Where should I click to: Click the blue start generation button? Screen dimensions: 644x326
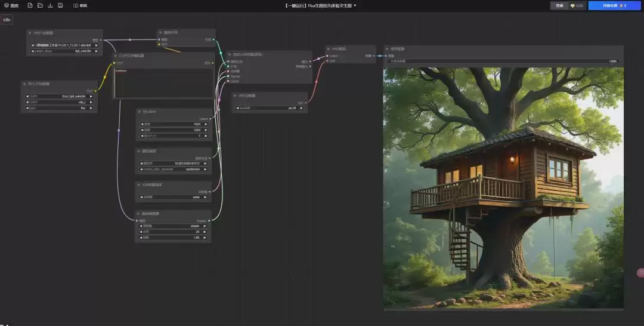pyautogui.click(x=615, y=6)
